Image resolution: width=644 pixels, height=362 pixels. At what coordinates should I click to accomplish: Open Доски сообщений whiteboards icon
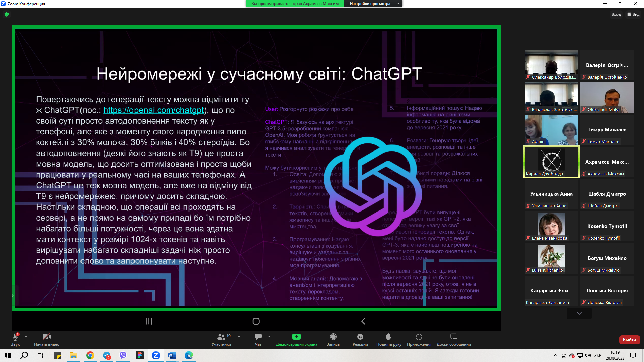click(453, 337)
